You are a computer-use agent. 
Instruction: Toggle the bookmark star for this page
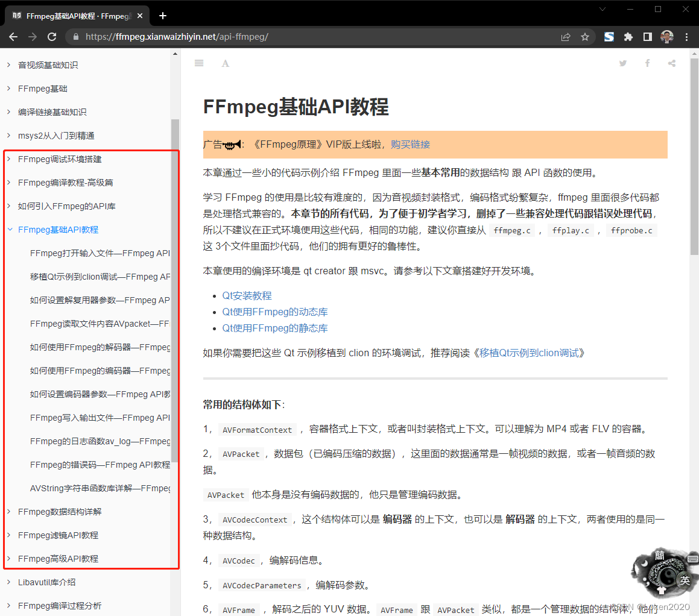point(585,37)
